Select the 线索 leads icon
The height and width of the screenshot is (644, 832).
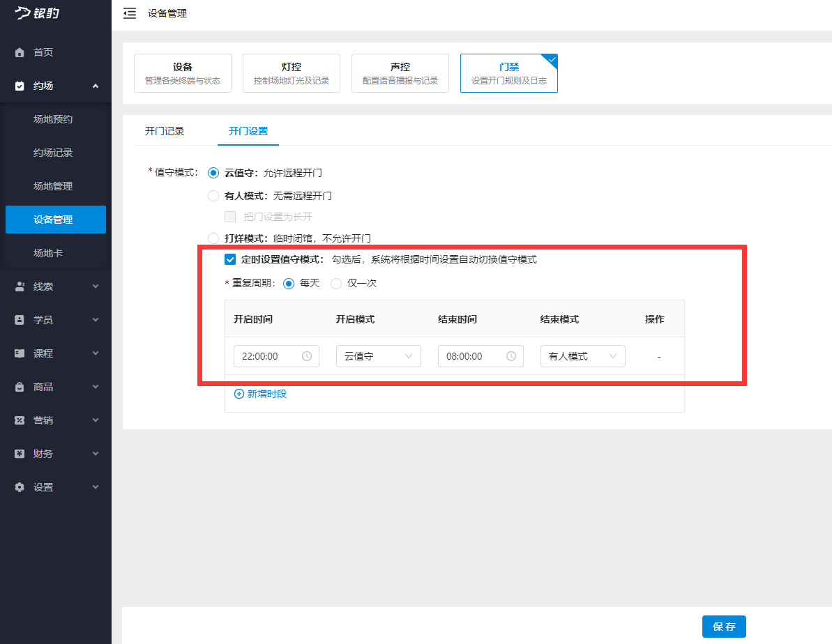pyautogui.click(x=19, y=286)
